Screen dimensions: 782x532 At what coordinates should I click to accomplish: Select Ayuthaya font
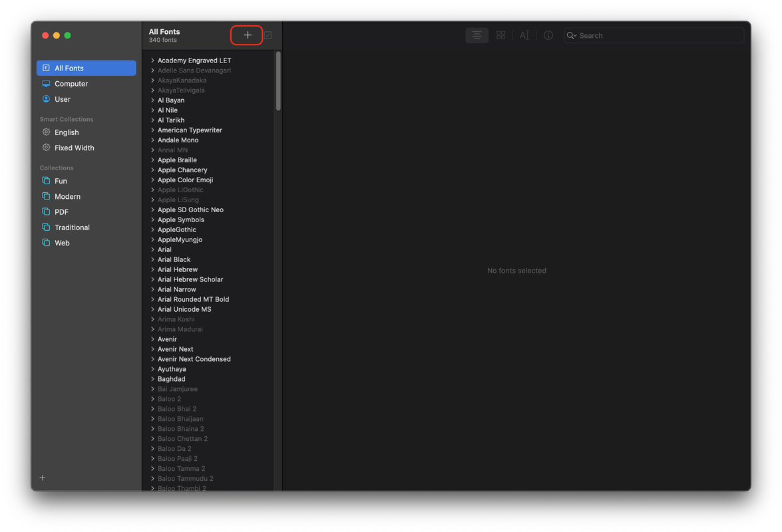[x=172, y=369]
